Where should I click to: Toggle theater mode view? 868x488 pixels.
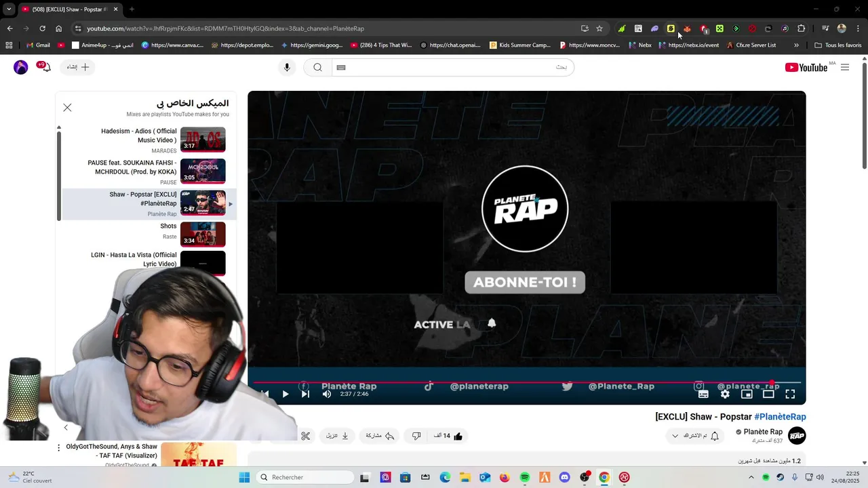click(x=768, y=394)
